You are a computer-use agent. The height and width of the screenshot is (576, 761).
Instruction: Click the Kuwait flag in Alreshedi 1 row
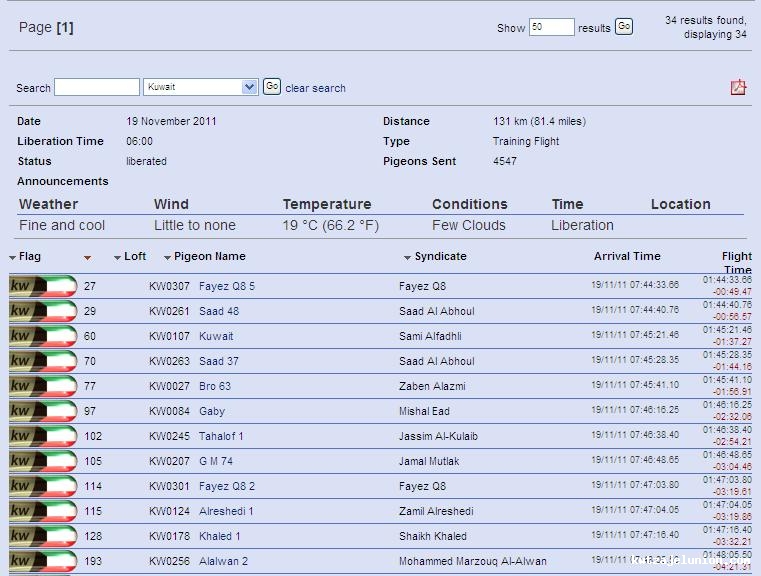(43, 511)
